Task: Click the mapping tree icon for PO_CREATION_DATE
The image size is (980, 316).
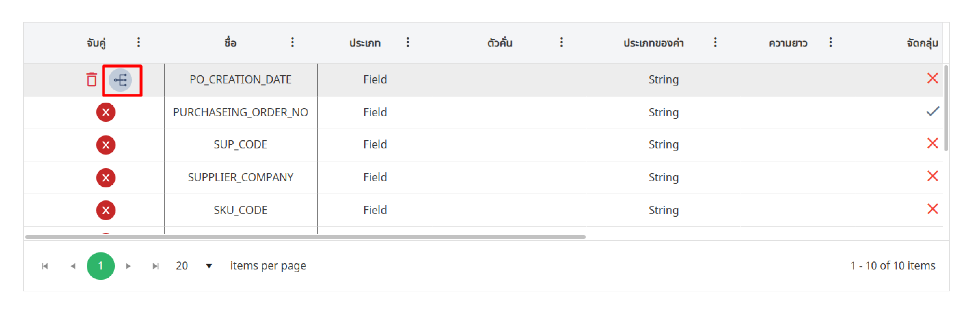Action: tap(121, 80)
